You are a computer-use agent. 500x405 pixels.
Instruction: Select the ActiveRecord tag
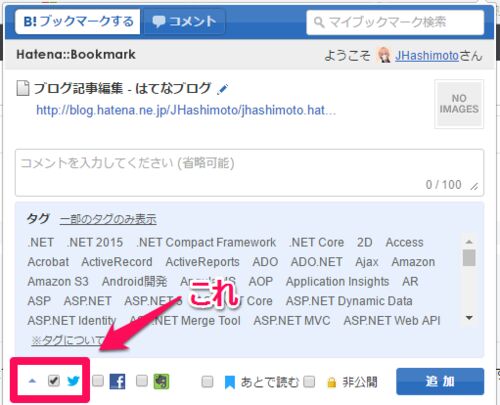[117, 262]
